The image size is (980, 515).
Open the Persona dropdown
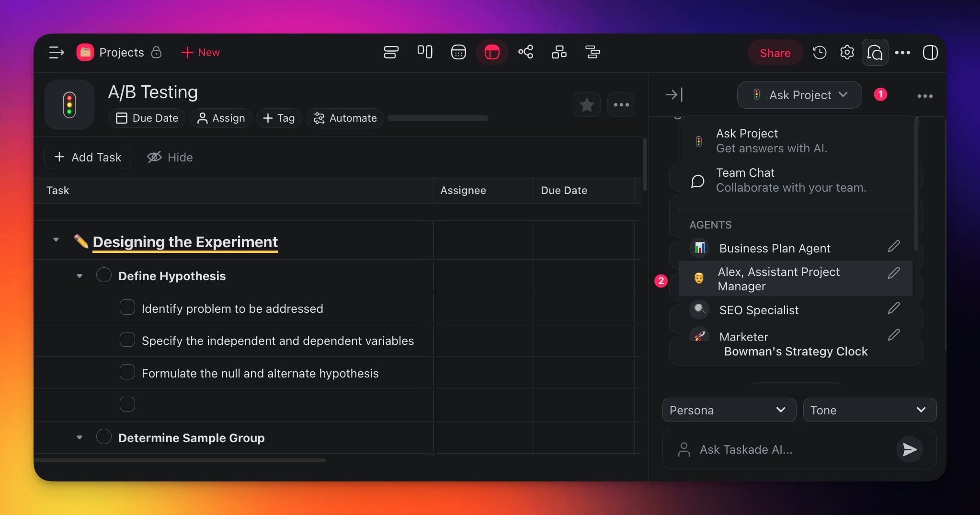tap(729, 410)
